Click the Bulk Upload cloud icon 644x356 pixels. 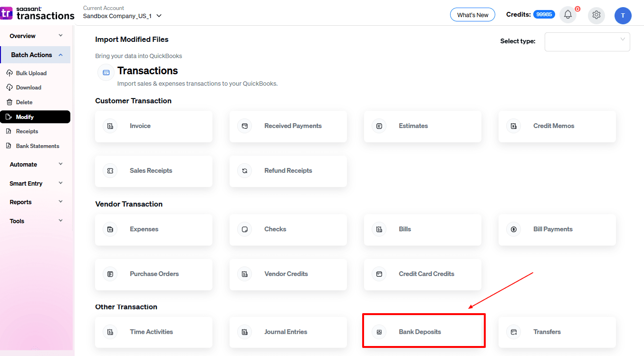click(x=9, y=73)
